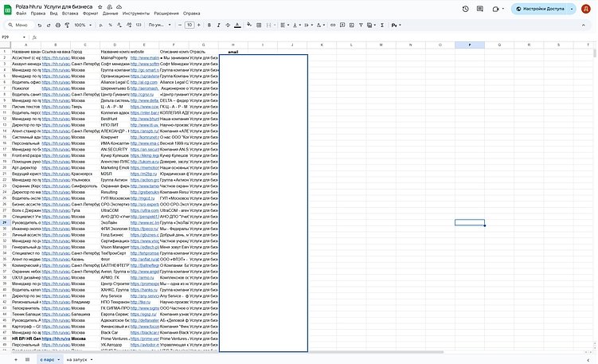Increase the font size
598x364 pixels.
point(199,25)
